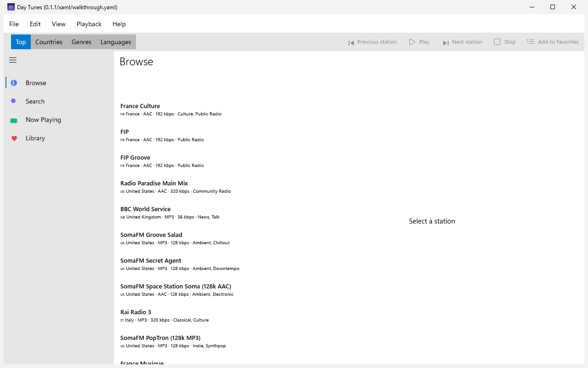Click the Browse page heading
The width and height of the screenshot is (588, 368).
pos(136,62)
